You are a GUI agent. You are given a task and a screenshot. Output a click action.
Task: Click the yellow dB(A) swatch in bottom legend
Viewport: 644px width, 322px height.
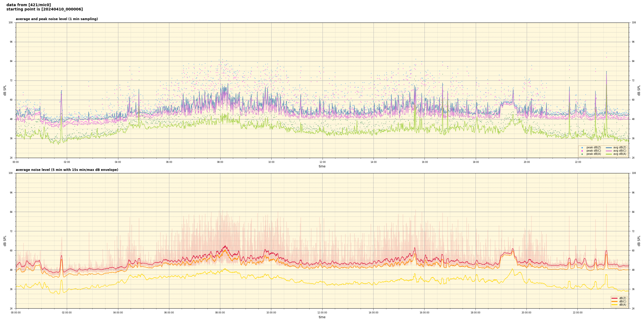click(614, 305)
